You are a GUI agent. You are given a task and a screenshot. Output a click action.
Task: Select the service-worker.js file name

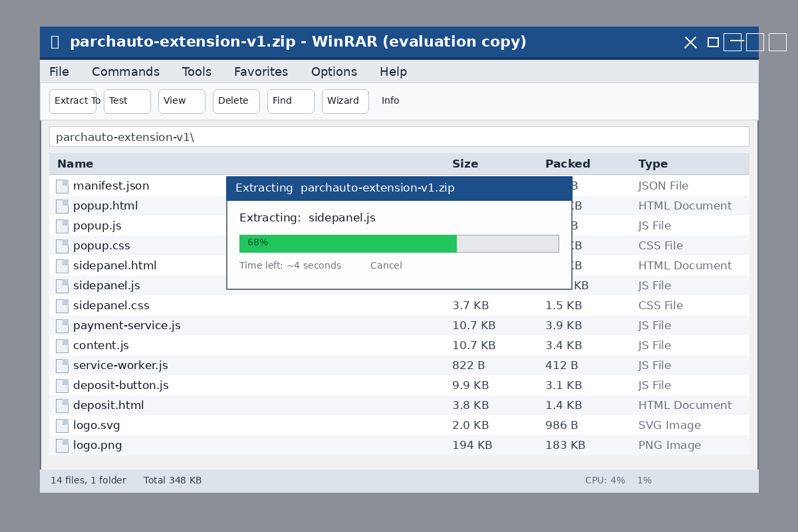[x=120, y=366]
